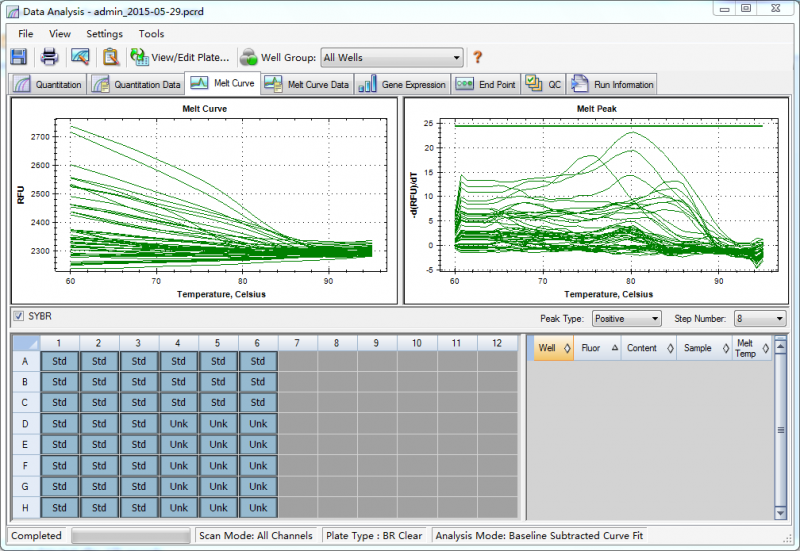Switch to the Gene Expression tab

pos(403,85)
